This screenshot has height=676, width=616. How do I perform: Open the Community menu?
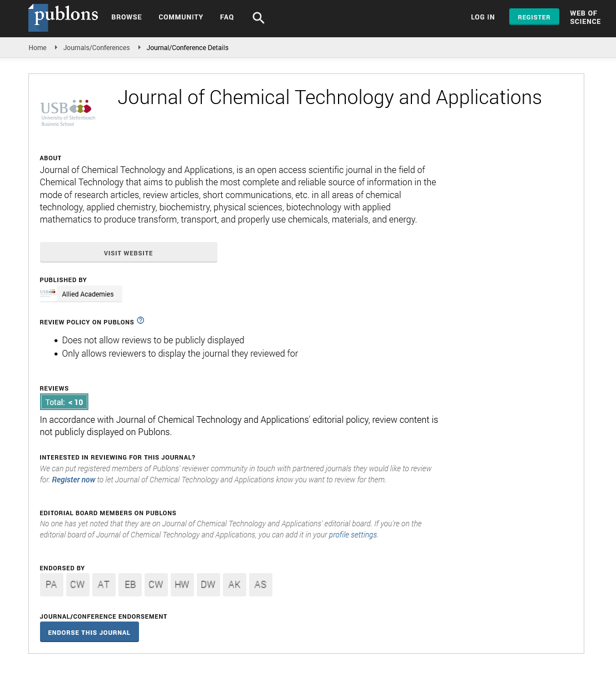181,17
